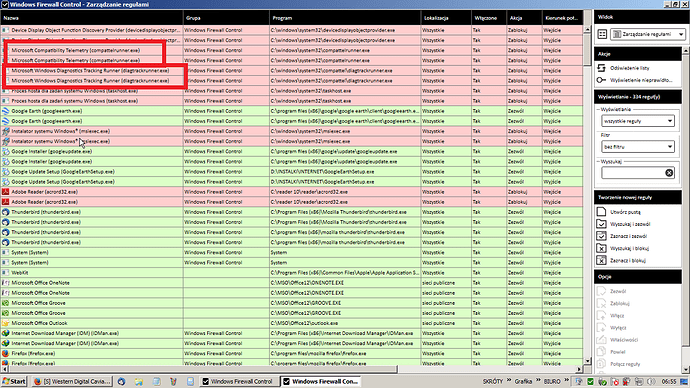Image resolution: width=690 pixels, height=388 pixels.
Task: Select the Microsoft Office Outlook rule name
Action: (x=39, y=323)
